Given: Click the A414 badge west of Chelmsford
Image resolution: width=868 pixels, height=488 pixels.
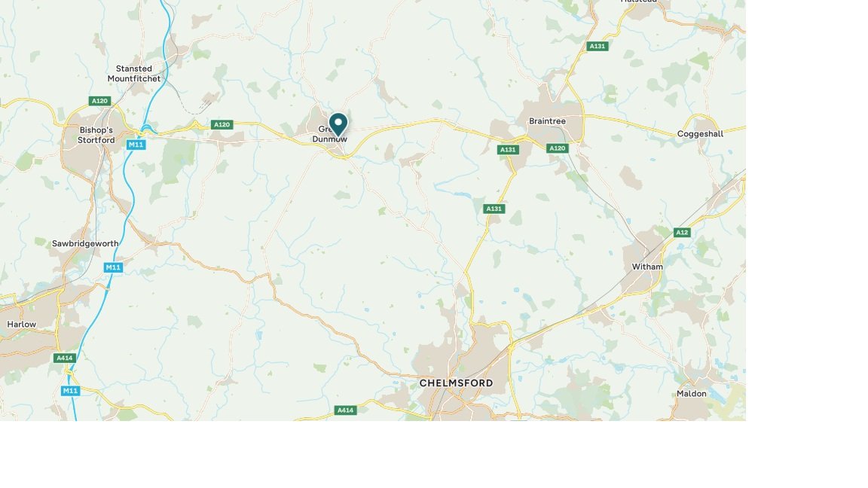Looking at the screenshot, I should point(345,410).
